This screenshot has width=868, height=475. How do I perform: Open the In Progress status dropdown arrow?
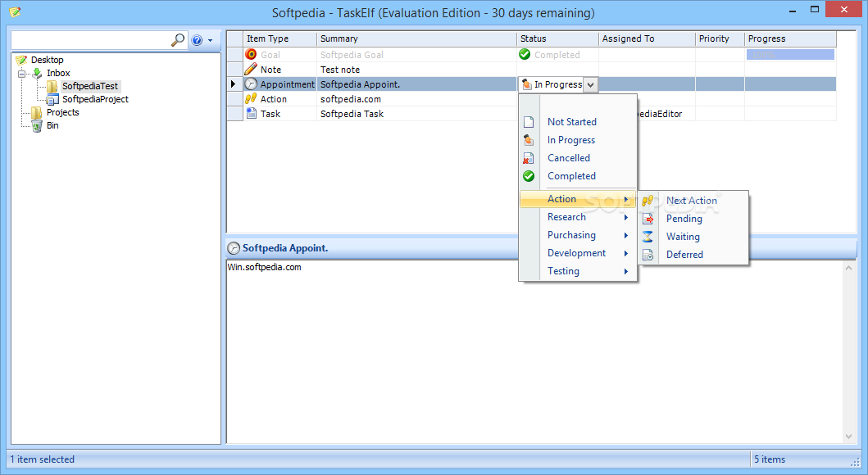click(591, 84)
